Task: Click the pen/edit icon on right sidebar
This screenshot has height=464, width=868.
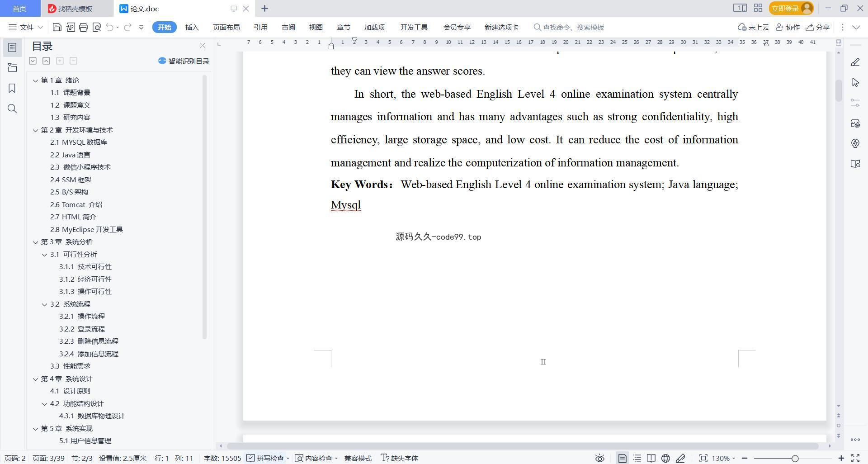Action: tap(855, 62)
